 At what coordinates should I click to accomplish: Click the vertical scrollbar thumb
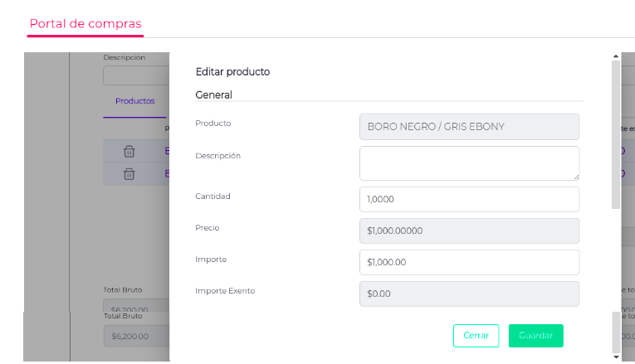[x=615, y=133]
